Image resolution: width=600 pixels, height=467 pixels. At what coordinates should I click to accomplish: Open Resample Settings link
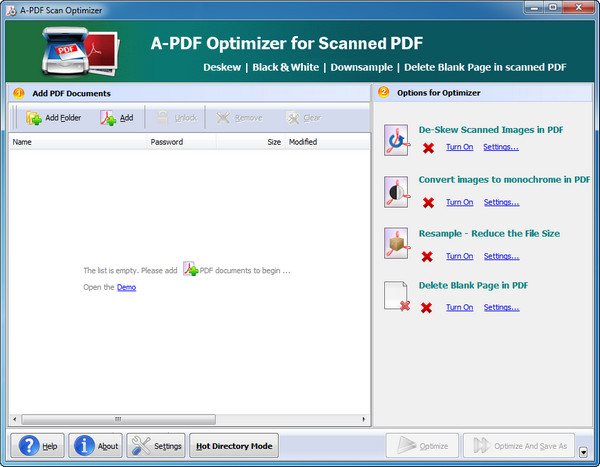pyautogui.click(x=501, y=256)
